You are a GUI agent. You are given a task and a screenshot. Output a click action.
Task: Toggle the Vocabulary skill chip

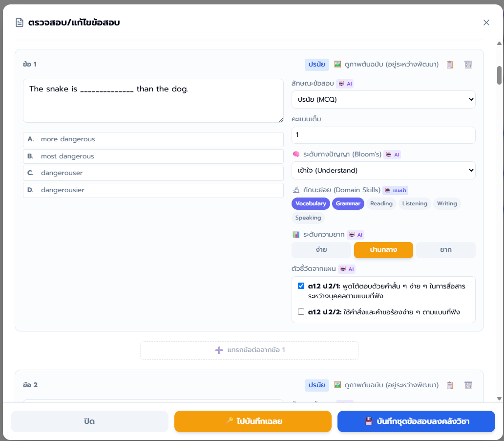311,204
